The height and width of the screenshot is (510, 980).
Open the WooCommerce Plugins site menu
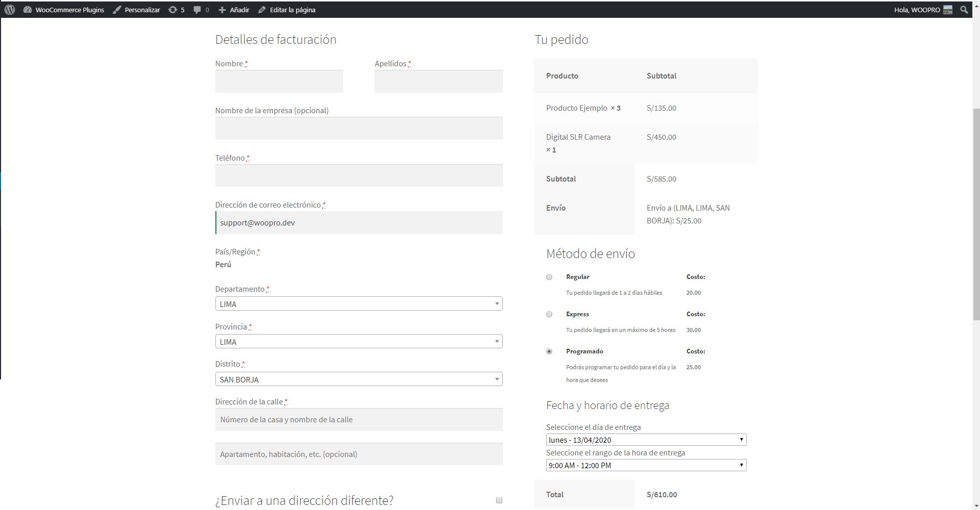(64, 10)
